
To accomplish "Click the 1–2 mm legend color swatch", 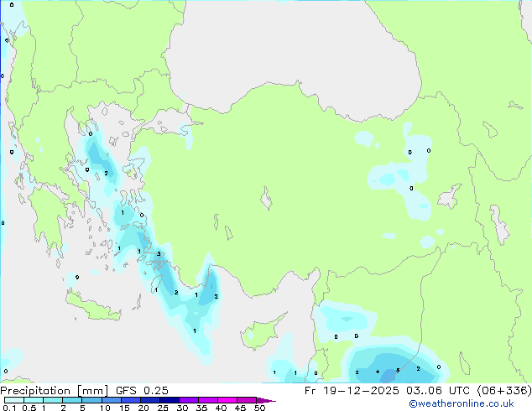I will click(x=53, y=400).
